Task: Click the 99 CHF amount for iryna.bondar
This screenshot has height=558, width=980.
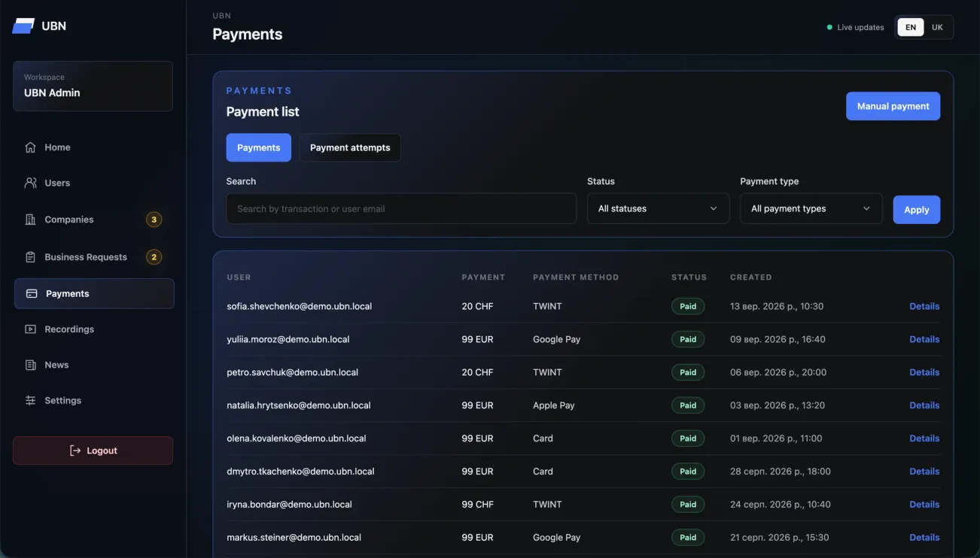Action: pyautogui.click(x=478, y=505)
